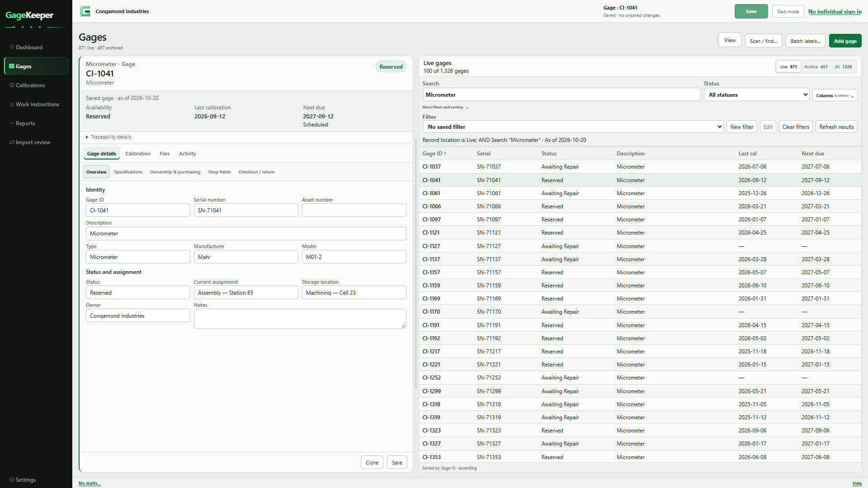Click Batch labels button
This screenshot has width=868, height=488.
(805, 41)
